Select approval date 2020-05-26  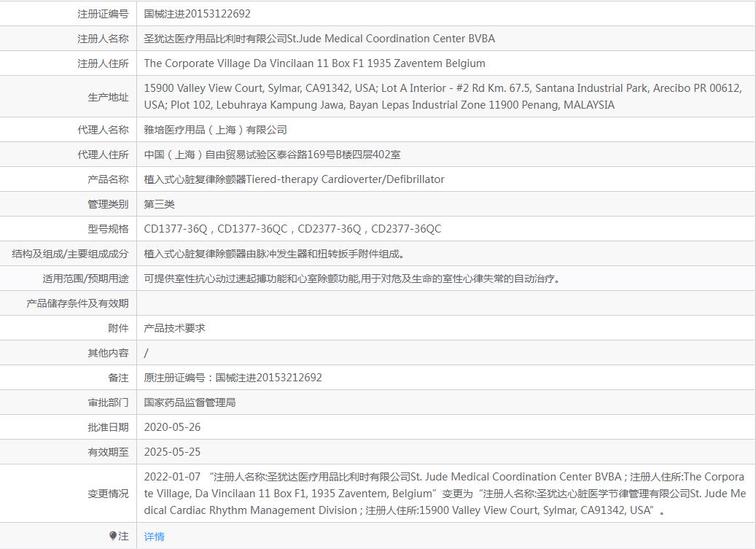(x=172, y=427)
